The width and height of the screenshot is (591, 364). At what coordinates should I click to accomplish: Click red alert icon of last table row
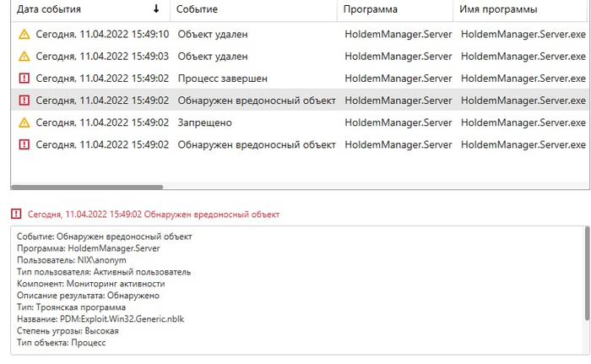(x=24, y=144)
